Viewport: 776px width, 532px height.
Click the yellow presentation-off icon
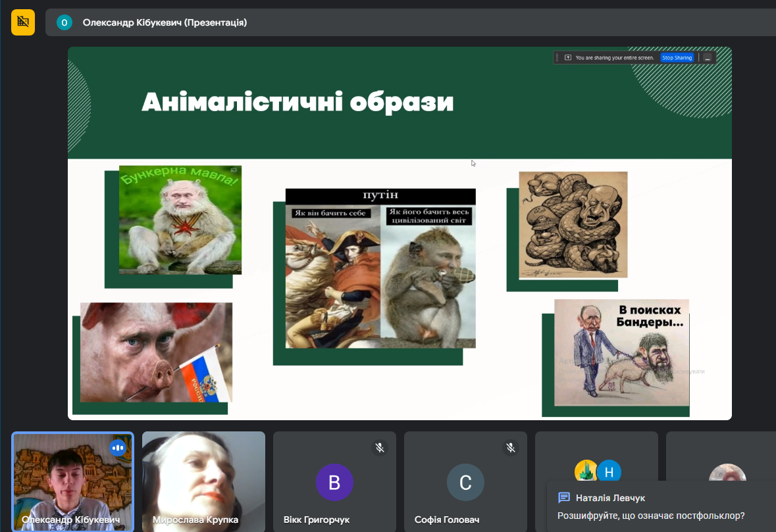23,22
